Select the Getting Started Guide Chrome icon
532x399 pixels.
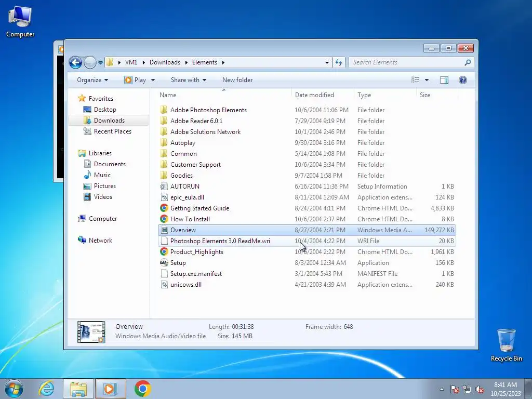[164, 208]
